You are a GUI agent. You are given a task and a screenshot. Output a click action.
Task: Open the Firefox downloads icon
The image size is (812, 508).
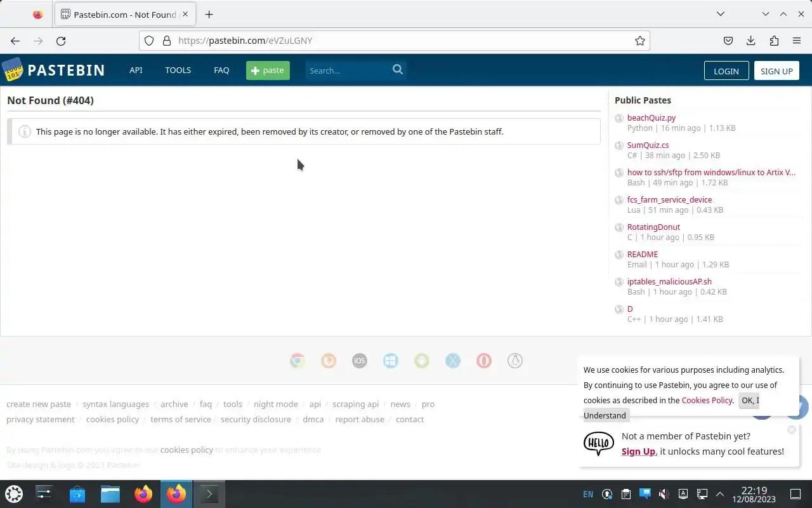[751, 41]
